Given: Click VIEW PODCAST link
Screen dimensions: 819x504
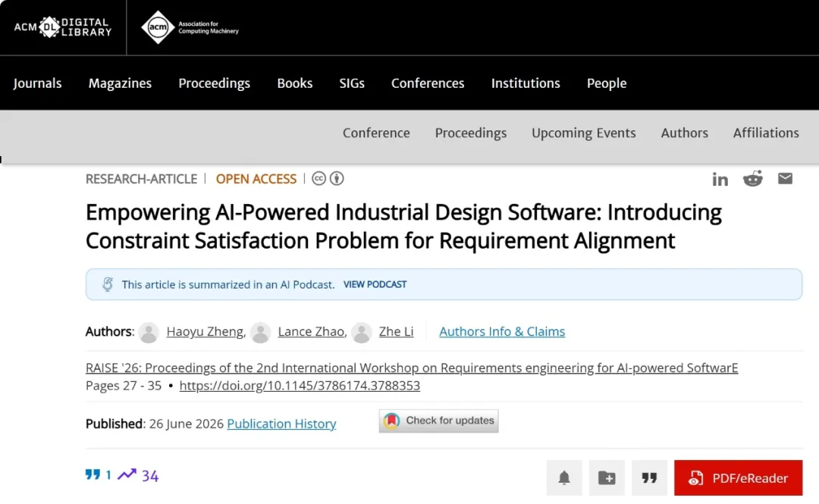Looking at the screenshot, I should (375, 284).
